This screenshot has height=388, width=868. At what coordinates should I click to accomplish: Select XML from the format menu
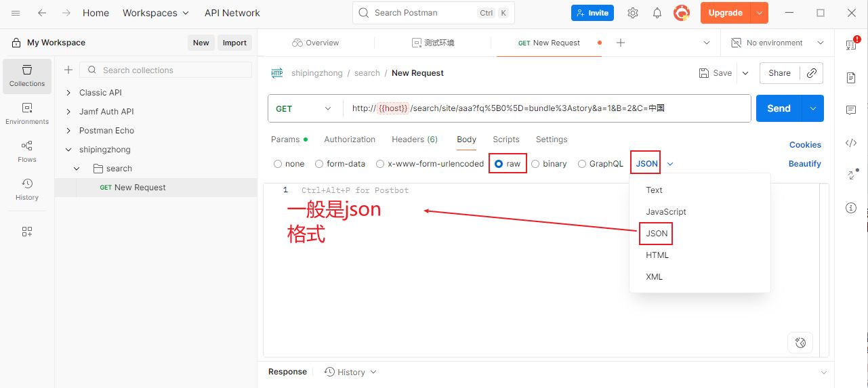pyautogui.click(x=654, y=277)
